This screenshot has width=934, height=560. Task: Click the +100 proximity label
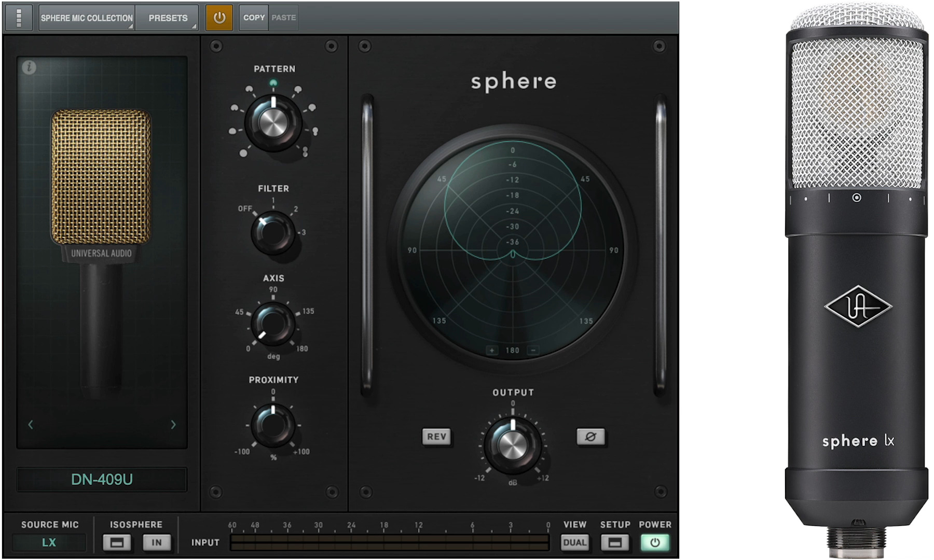point(301,452)
